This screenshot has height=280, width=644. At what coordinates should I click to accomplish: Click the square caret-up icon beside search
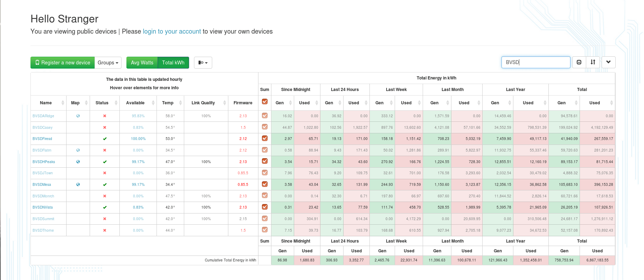point(579,62)
